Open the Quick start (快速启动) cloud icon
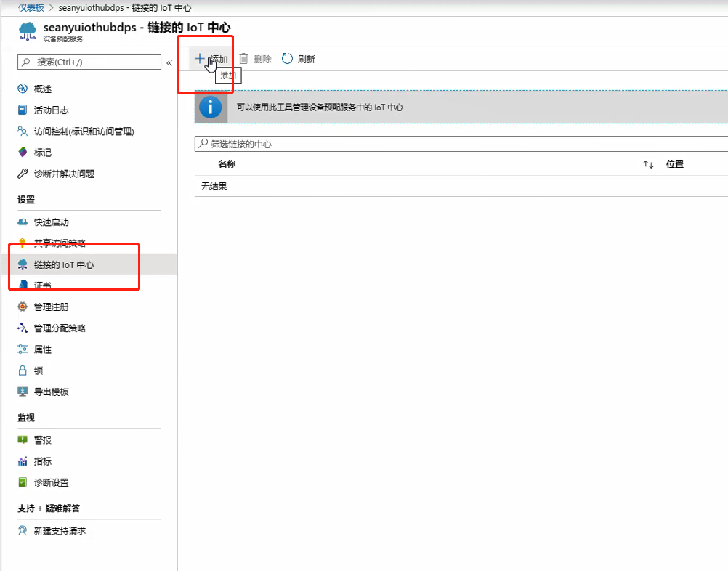728x571 pixels. click(x=23, y=222)
